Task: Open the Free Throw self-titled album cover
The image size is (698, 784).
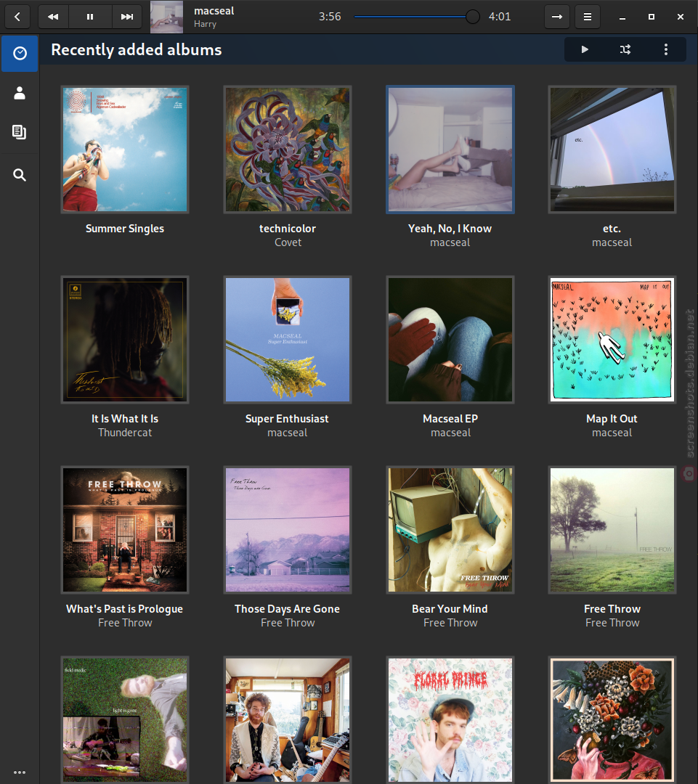Action: pos(612,530)
